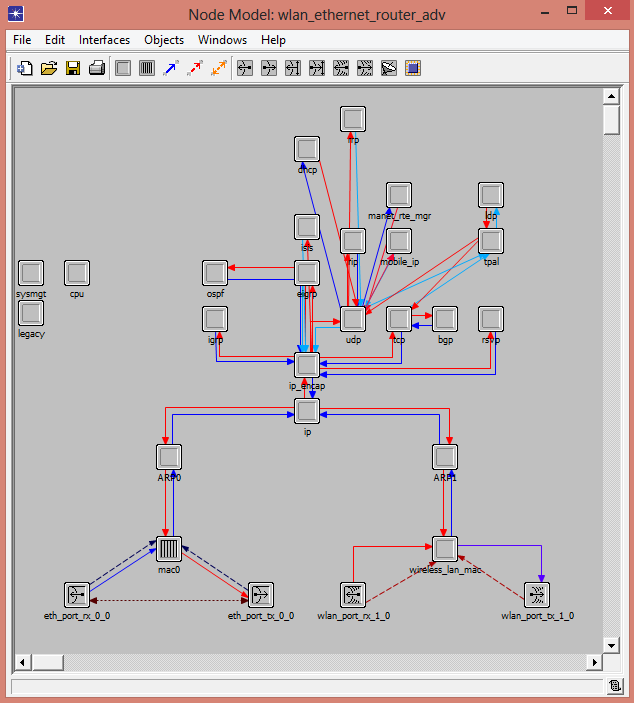Viewport: 634px width, 703px height.
Task: Save the node model with disk icon
Action: click(73, 68)
